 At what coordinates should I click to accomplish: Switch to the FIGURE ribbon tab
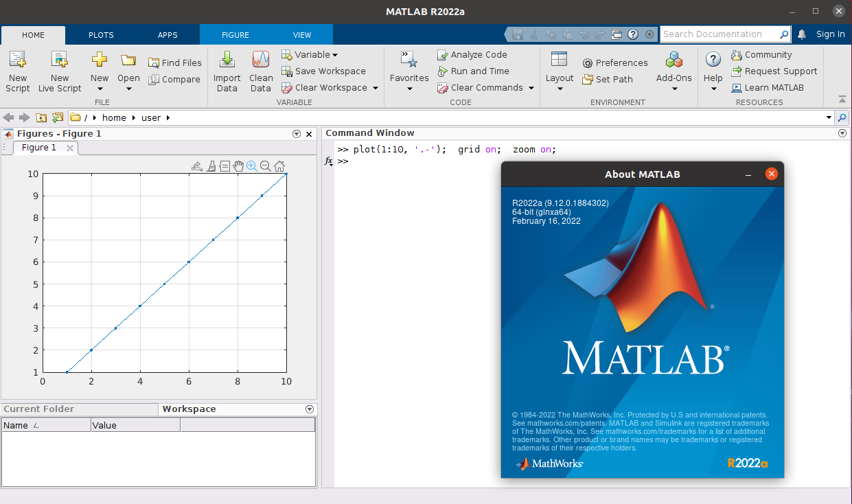tap(235, 35)
